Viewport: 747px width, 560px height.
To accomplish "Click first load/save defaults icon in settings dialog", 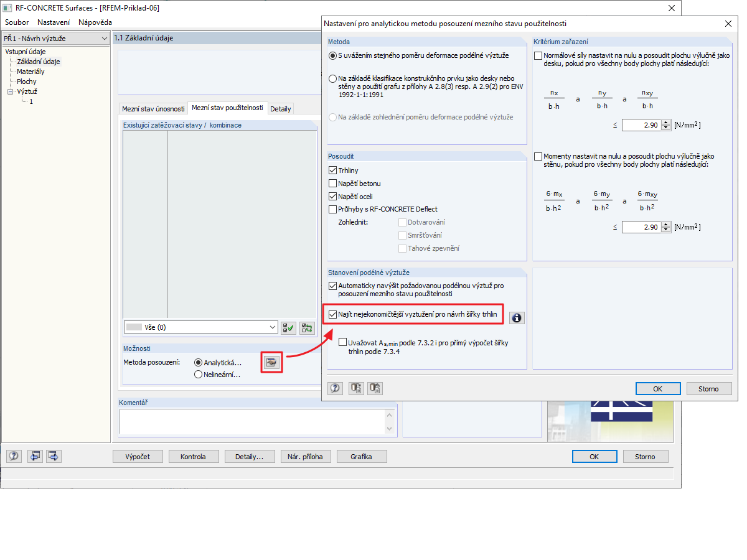I will (x=356, y=388).
